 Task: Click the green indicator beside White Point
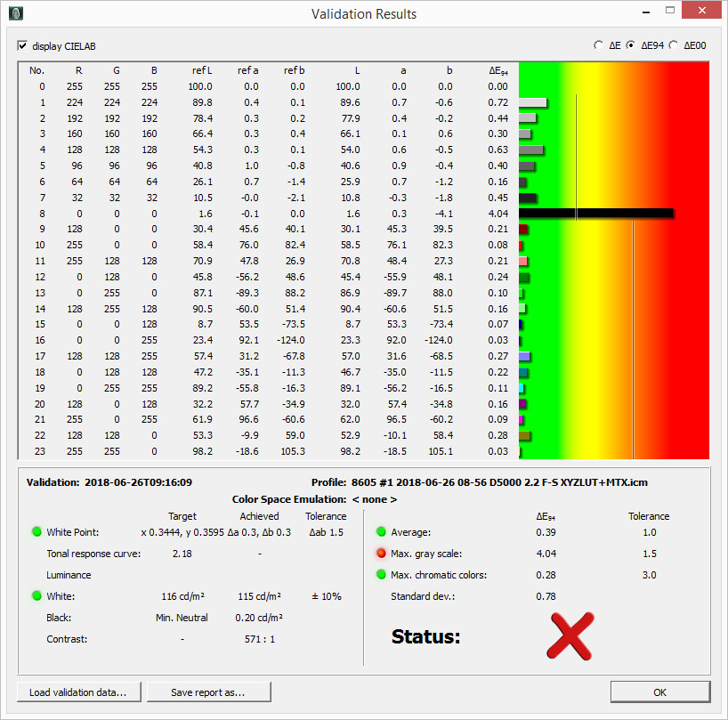coord(36,531)
